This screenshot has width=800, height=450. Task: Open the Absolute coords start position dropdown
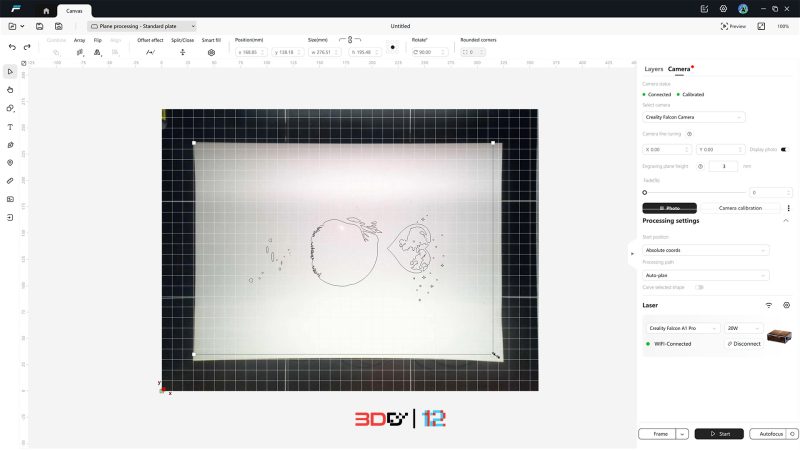(x=706, y=250)
